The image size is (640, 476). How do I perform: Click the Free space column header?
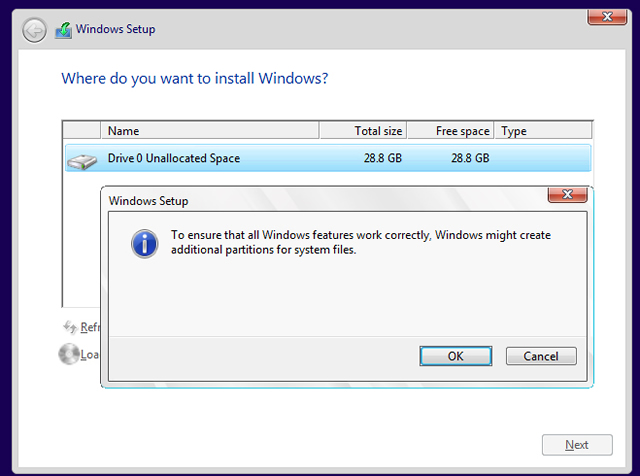(451, 131)
